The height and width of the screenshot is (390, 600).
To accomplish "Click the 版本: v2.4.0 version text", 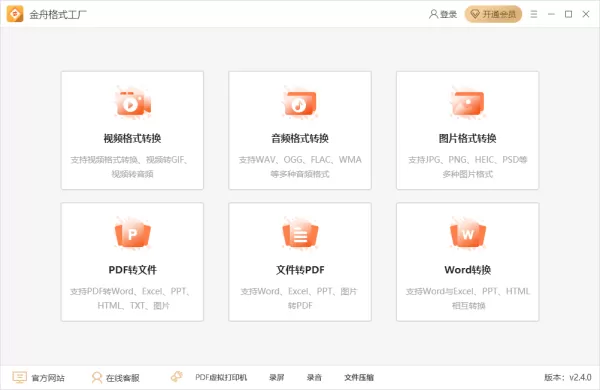I will click(568, 378).
